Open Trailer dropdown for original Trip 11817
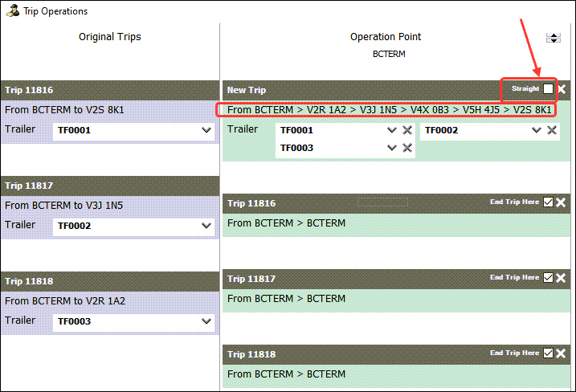Screen dimensions: 576x392 pyautogui.click(x=206, y=227)
